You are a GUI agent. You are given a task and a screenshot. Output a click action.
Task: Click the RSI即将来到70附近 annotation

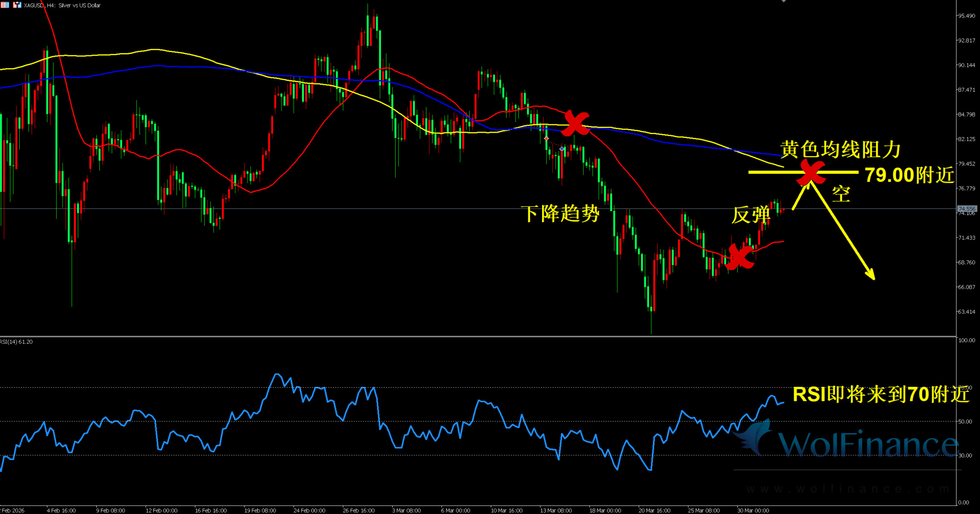pos(881,394)
